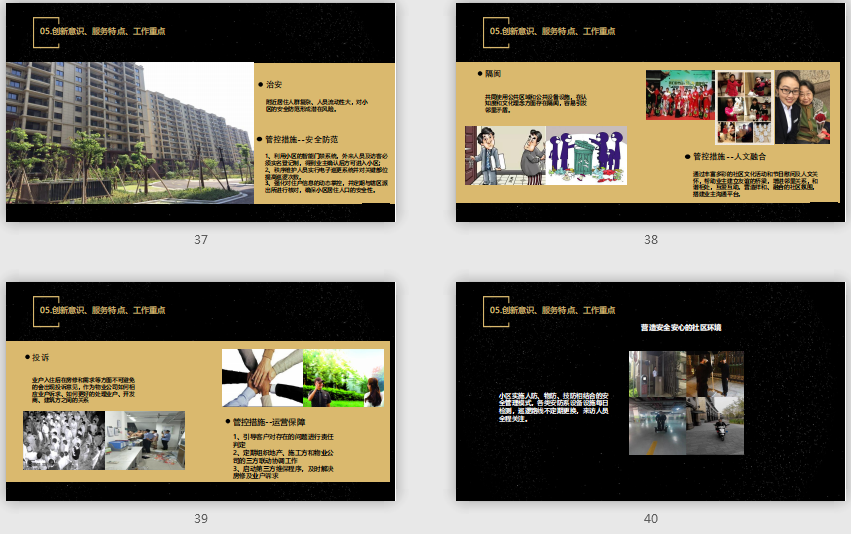Click the woman holding flowers portrait
The height and width of the screenshot is (534, 851).
pyautogui.click(x=802, y=107)
